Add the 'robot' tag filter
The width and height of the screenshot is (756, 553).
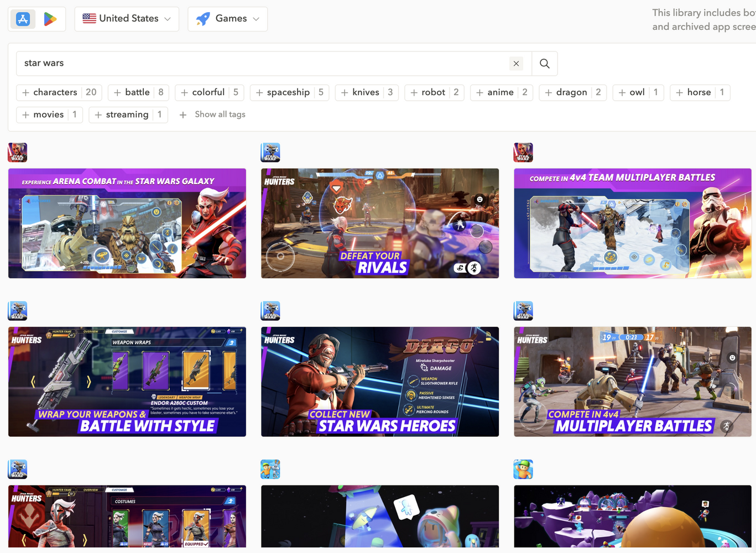click(434, 92)
